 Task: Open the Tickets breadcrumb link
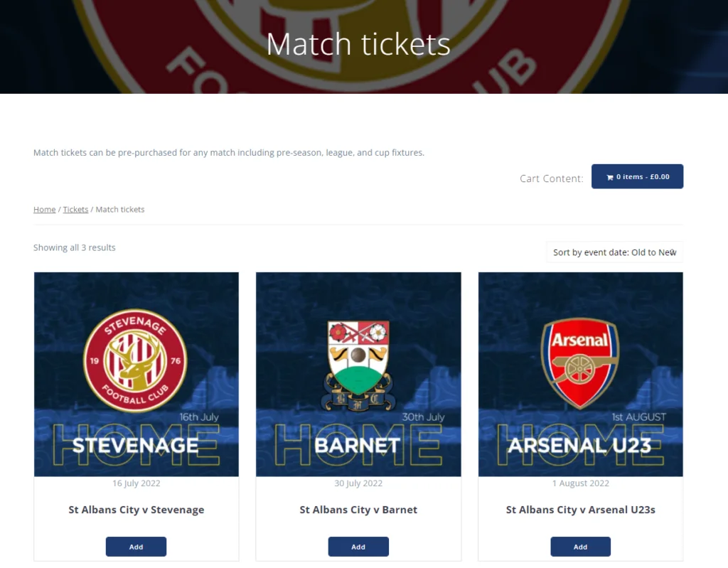coord(75,209)
